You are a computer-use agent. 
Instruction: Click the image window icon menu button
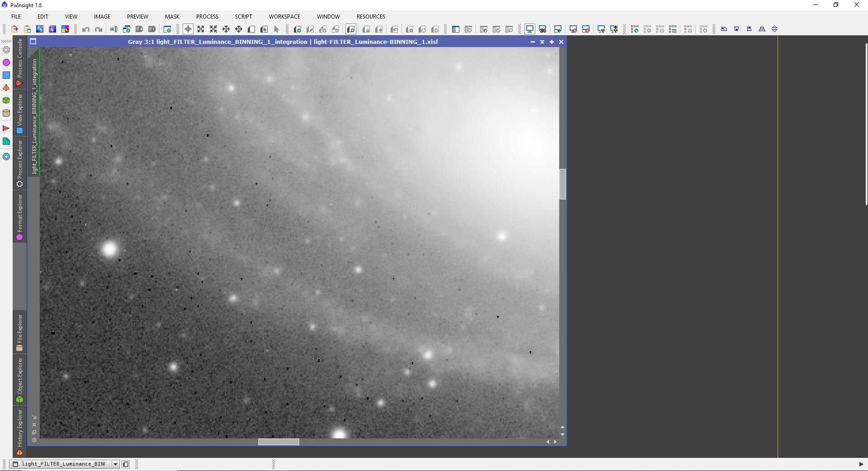tap(33, 42)
